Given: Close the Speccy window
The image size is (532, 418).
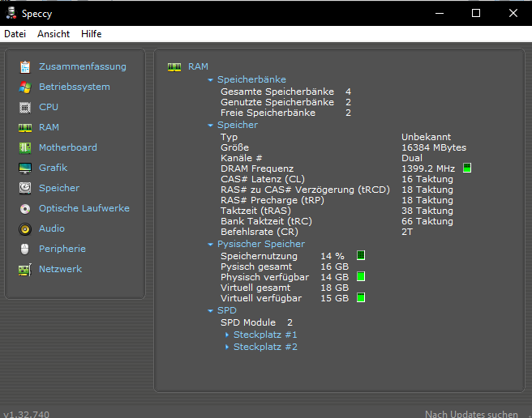Looking at the screenshot, I should 513,13.
